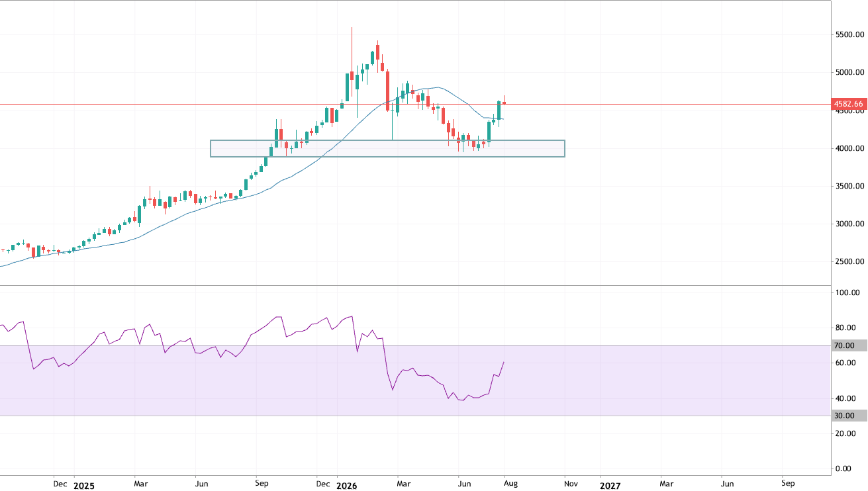Click the 100.00 label on the RSI scale
The height and width of the screenshot is (491, 868).
[849, 292]
